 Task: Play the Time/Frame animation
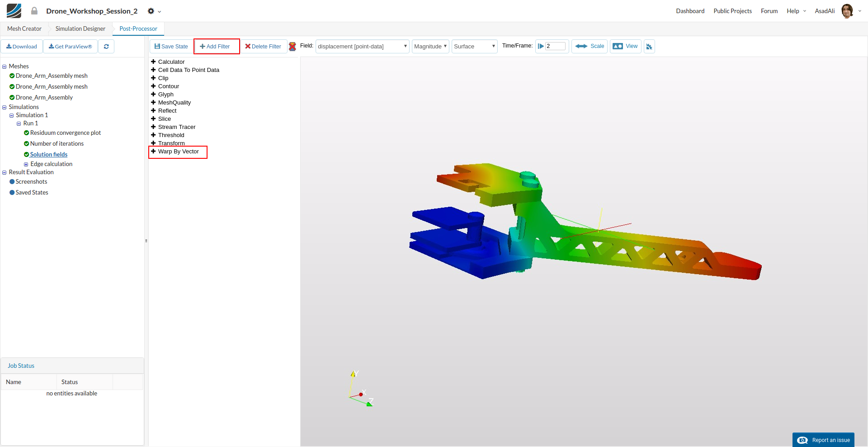[x=541, y=46]
